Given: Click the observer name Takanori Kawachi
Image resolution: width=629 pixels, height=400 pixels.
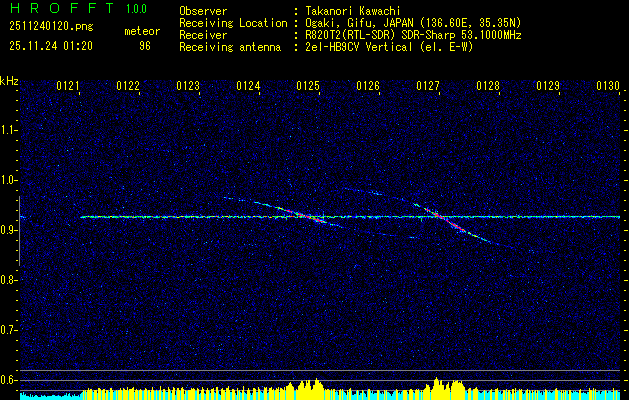Looking at the screenshot, I should tap(351, 11).
